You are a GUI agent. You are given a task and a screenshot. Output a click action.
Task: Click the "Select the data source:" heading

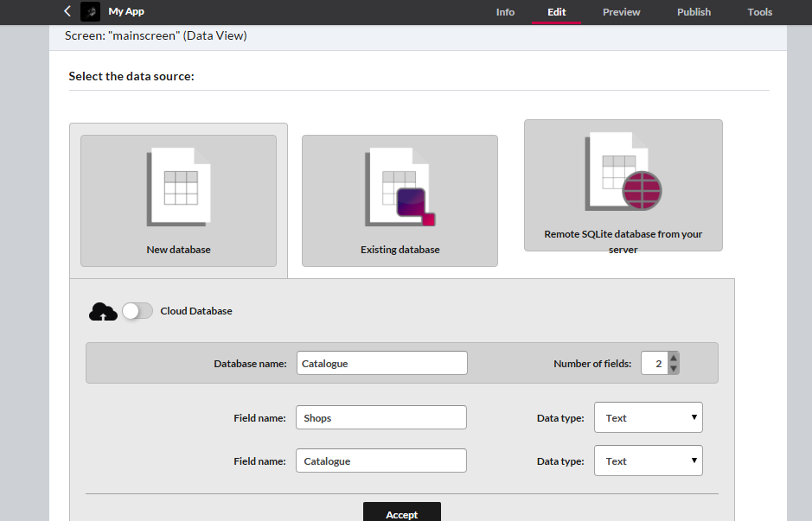point(131,76)
